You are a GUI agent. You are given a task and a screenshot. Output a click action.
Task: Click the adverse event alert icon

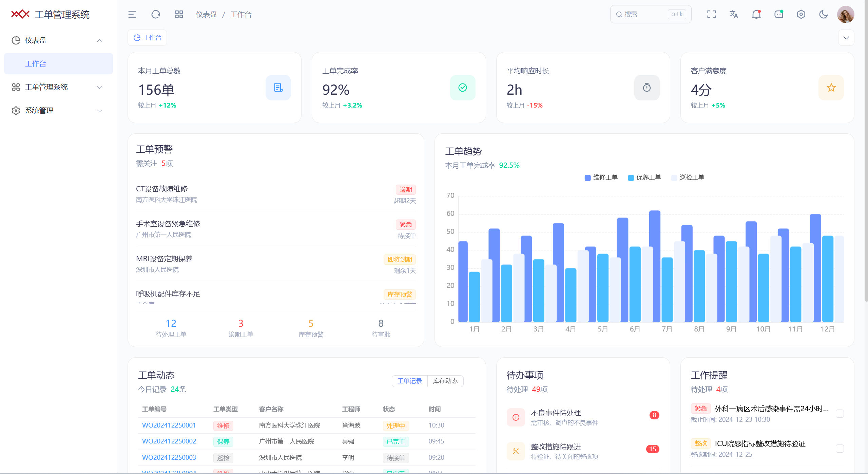pos(516,417)
